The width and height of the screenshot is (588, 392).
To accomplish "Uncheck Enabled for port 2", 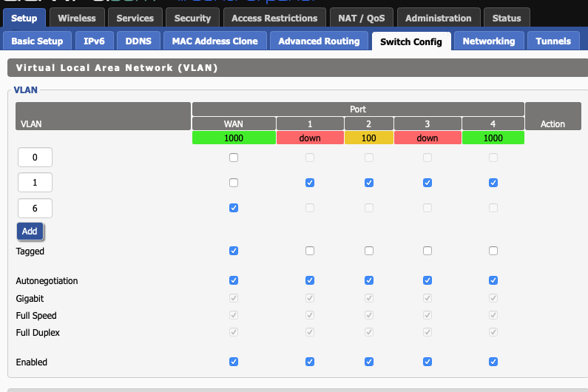I will tap(369, 362).
